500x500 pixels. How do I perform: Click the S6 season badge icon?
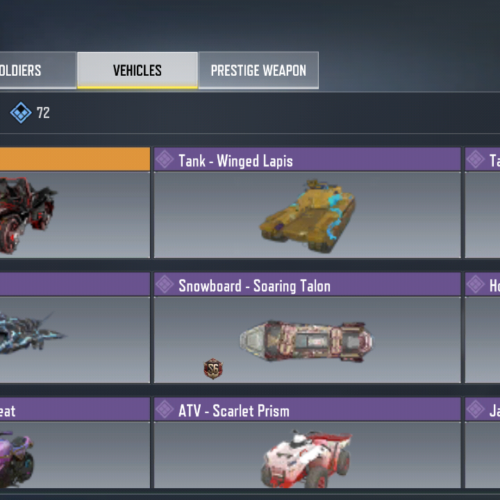pyautogui.click(x=213, y=369)
